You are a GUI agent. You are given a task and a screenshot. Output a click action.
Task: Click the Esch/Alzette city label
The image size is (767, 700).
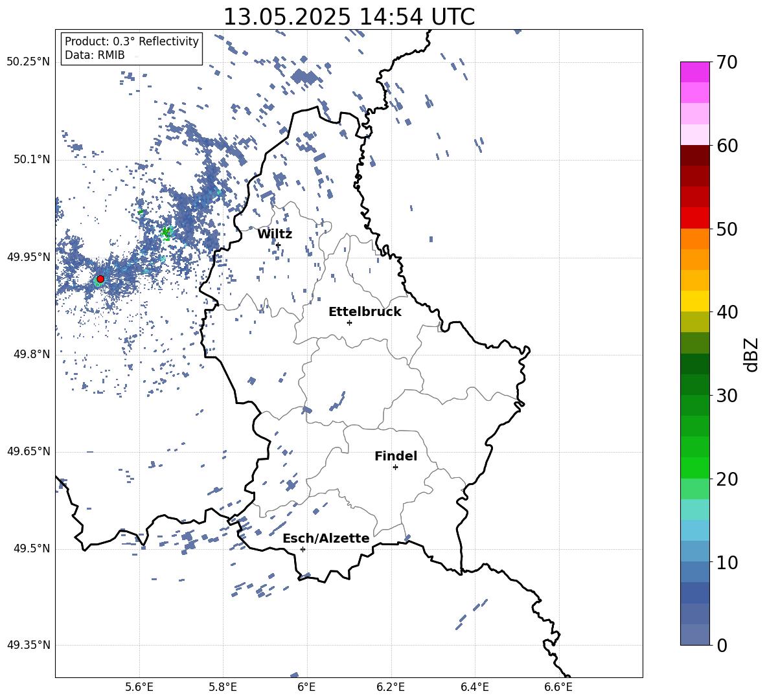(326, 538)
